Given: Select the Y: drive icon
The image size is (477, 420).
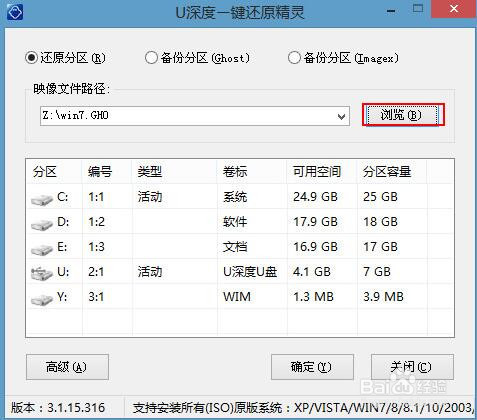Looking at the screenshot, I should pyautogui.click(x=42, y=299).
